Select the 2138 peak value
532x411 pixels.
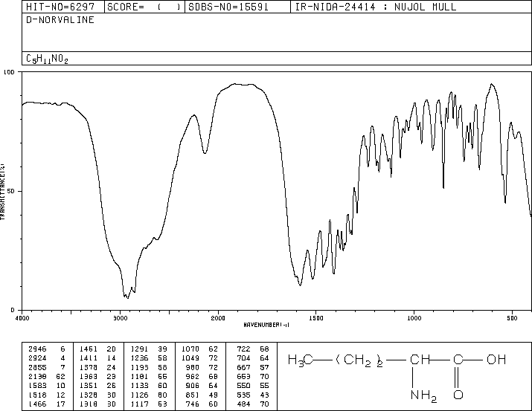[x=37, y=376]
